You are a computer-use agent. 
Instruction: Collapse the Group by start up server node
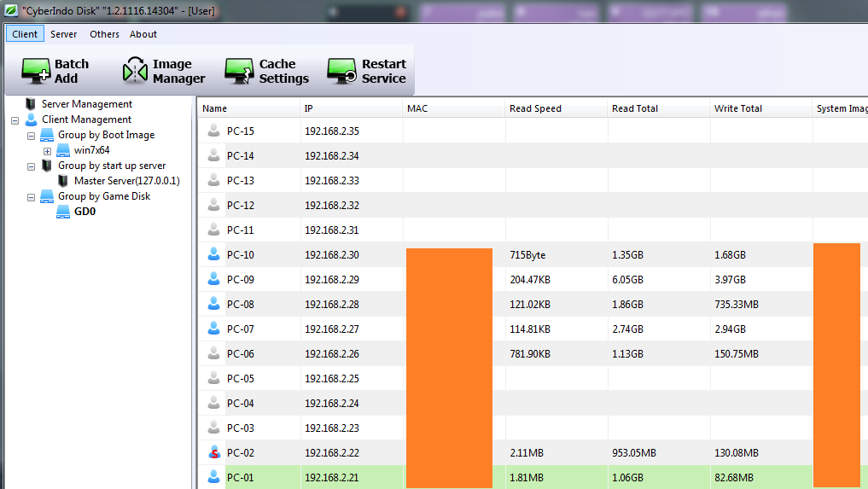(x=31, y=166)
